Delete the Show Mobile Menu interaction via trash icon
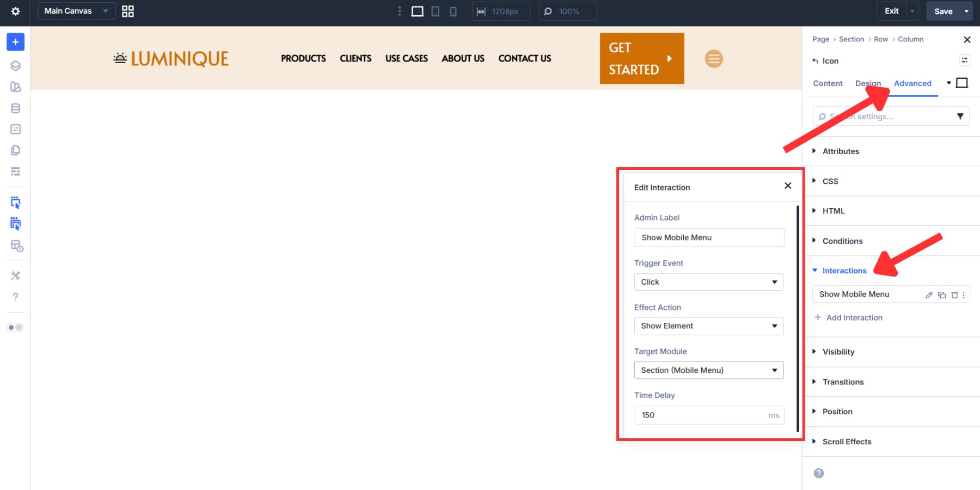Viewport: 980px width, 490px height. pyautogui.click(x=954, y=295)
